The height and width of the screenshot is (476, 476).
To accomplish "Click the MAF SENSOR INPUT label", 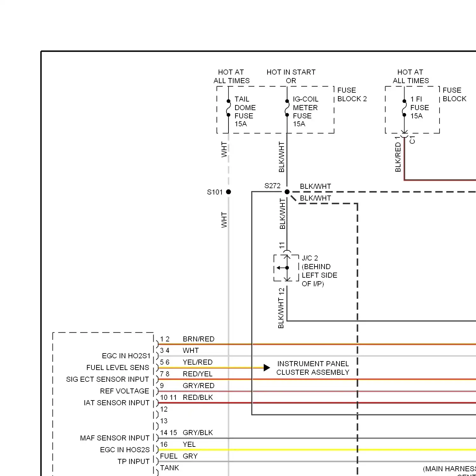I will [x=115, y=438].
